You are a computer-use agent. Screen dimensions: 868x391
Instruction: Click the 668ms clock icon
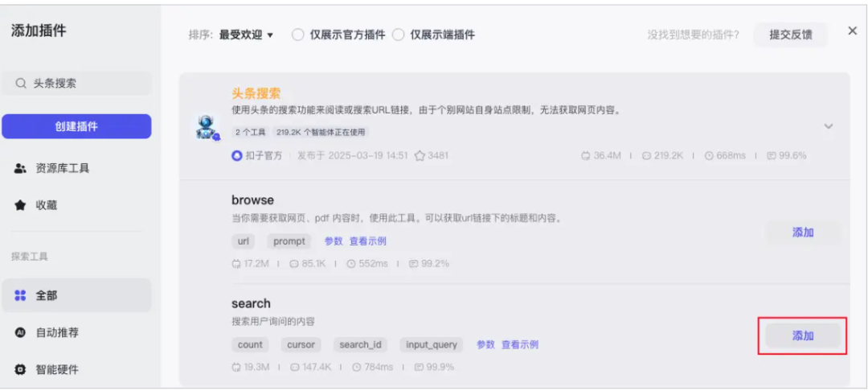(x=709, y=156)
